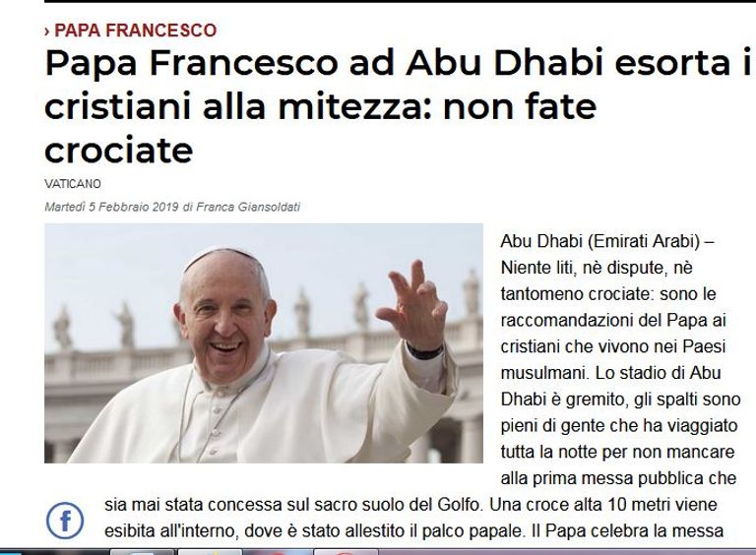Activate the taskbar button with the yellow icon
Viewport: 756px width, 555px height.
coord(210,552)
